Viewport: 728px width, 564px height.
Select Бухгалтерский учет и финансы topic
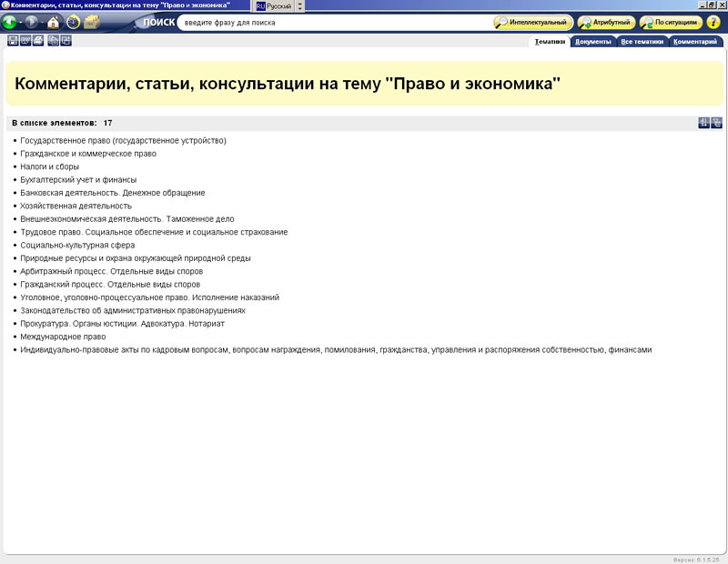(x=78, y=180)
